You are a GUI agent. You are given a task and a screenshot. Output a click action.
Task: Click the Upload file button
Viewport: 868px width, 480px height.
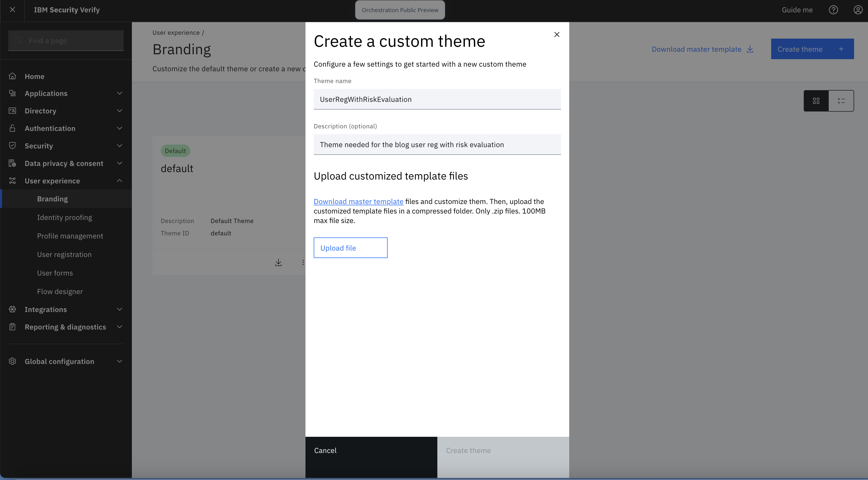351,248
